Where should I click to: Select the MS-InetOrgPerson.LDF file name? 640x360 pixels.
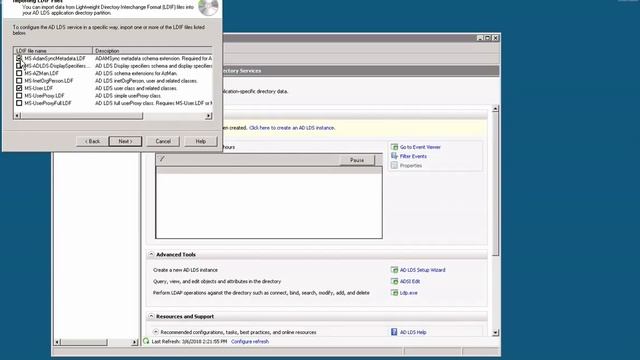[49, 81]
